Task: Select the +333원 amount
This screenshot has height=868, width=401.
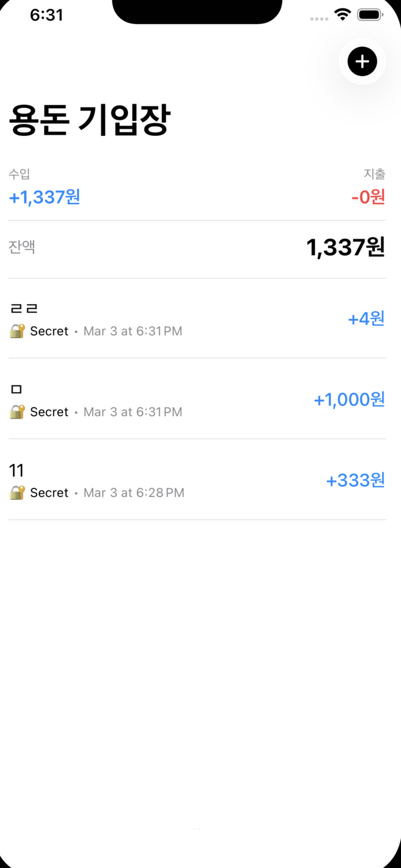Action: click(x=355, y=480)
